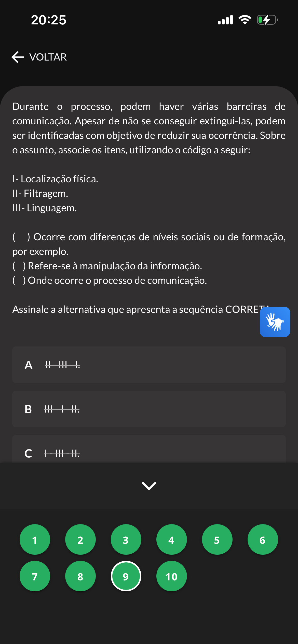The width and height of the screenshot is (298, 644).
Task: Open the sign language accessibility widget
Action: (275, 322)
